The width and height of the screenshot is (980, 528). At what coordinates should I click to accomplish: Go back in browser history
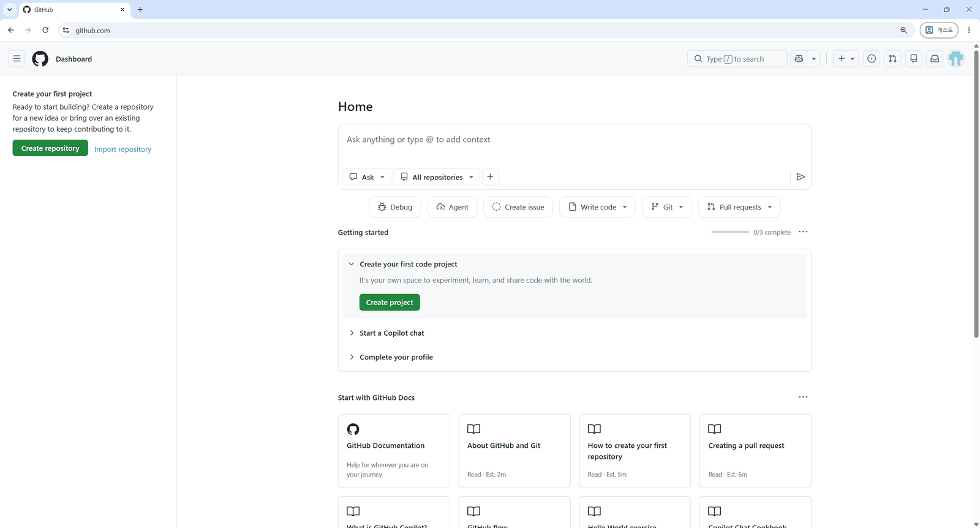click(x=11, y=30)
